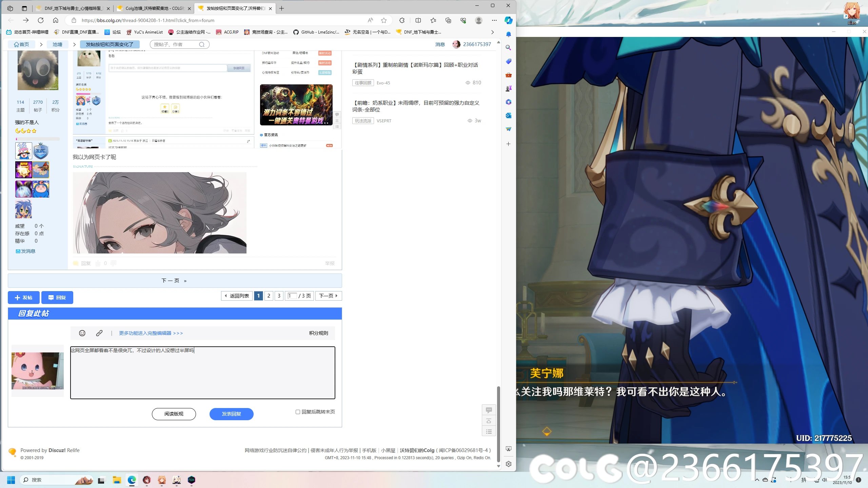Image resolution: width=868 pixels, height=488 pixels.
Task: Click the taskbar Task View icon
Action: 101,480
